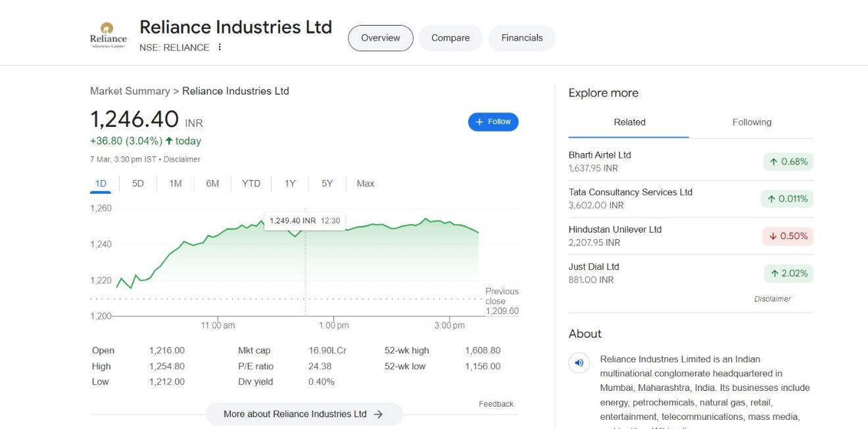Viewport: 868px width, 429px height.
Task: Select the YTD chart range
Action: coord(251,184)
